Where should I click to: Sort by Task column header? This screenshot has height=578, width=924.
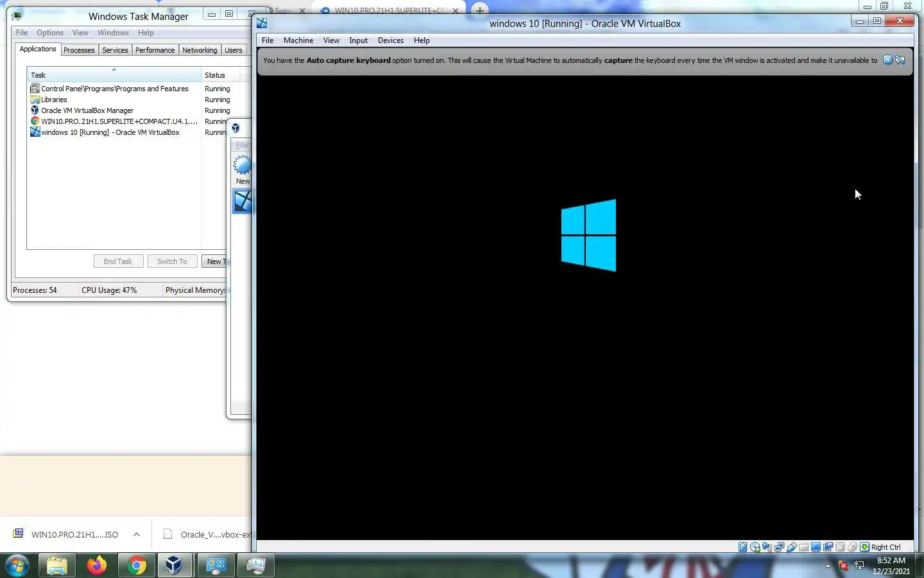pyautogui.click(x=114, y=75)
